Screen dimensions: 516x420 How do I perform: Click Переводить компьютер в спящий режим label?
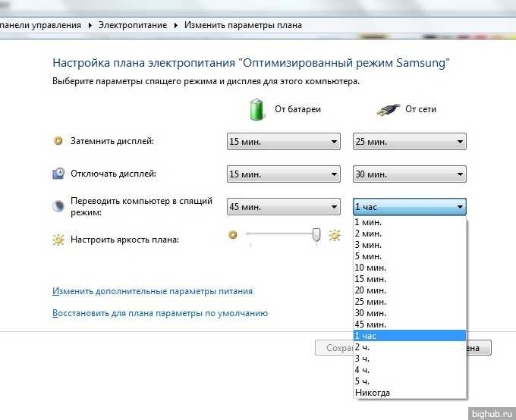[141, 206]
